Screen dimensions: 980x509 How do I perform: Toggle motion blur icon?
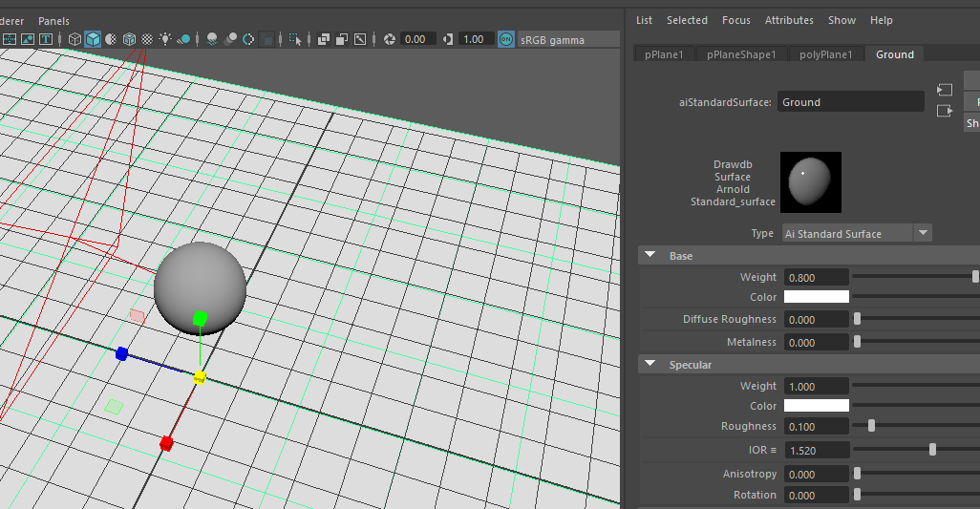tap(230, 39)
